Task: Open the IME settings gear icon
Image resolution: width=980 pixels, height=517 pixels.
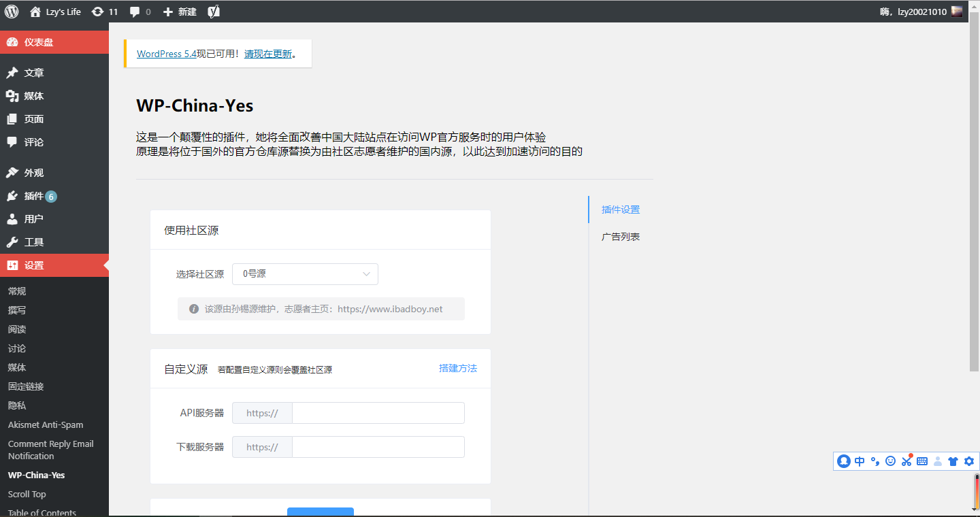Action: [x=969, y=461]
